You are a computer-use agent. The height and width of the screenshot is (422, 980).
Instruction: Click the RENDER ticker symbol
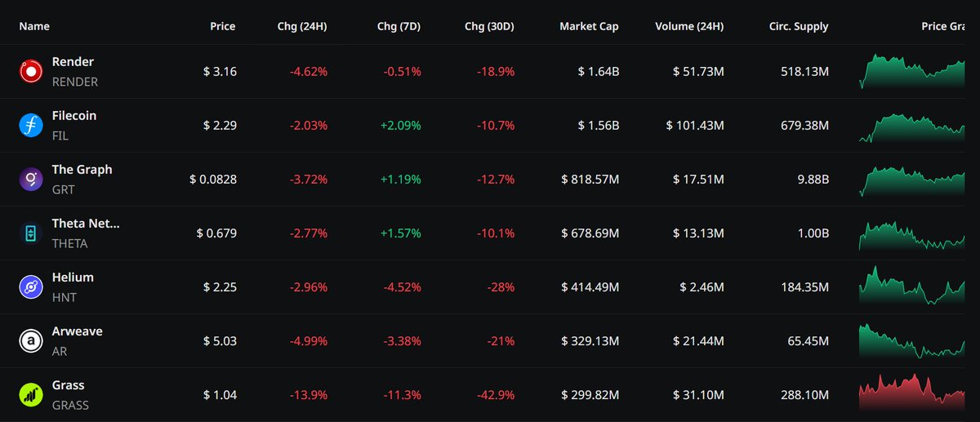click(x=74, y=82)
